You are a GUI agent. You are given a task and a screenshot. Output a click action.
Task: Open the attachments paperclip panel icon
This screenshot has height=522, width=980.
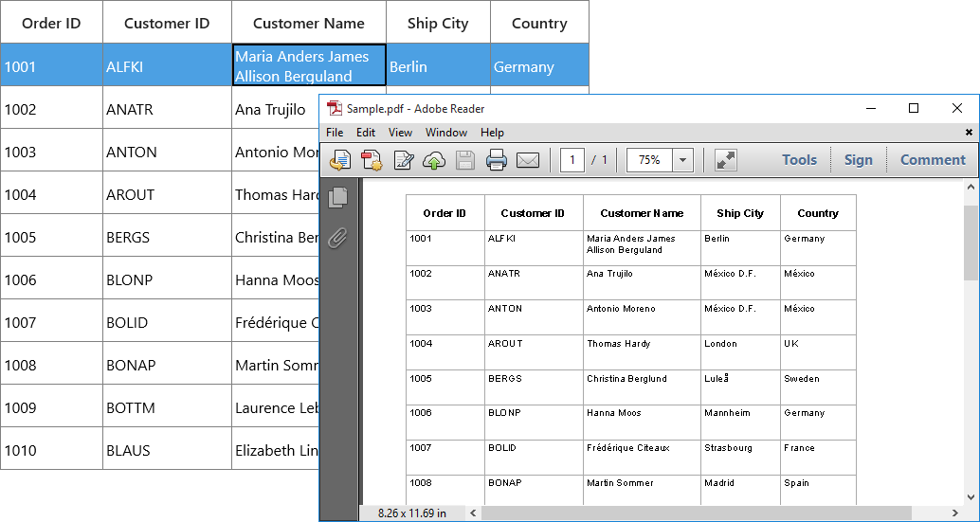(337, 238)
